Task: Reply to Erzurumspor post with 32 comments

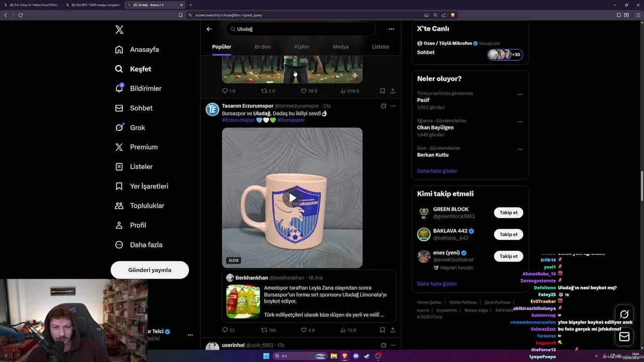Action: pyautogui.click(x=228, y=330)
